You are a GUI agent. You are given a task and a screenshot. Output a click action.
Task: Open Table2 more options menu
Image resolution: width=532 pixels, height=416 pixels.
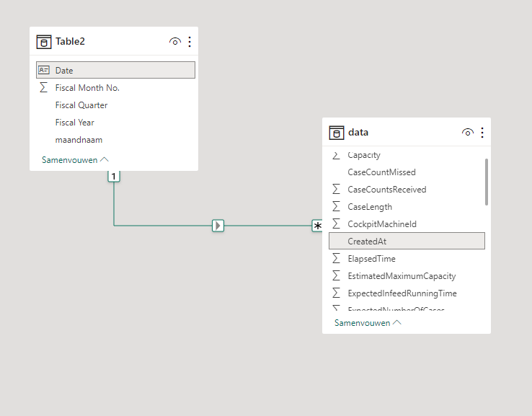190,42
